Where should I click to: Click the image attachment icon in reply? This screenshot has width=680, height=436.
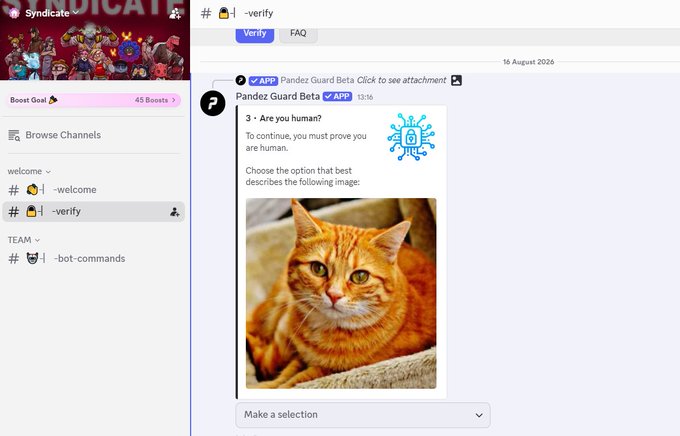point(456,80)
